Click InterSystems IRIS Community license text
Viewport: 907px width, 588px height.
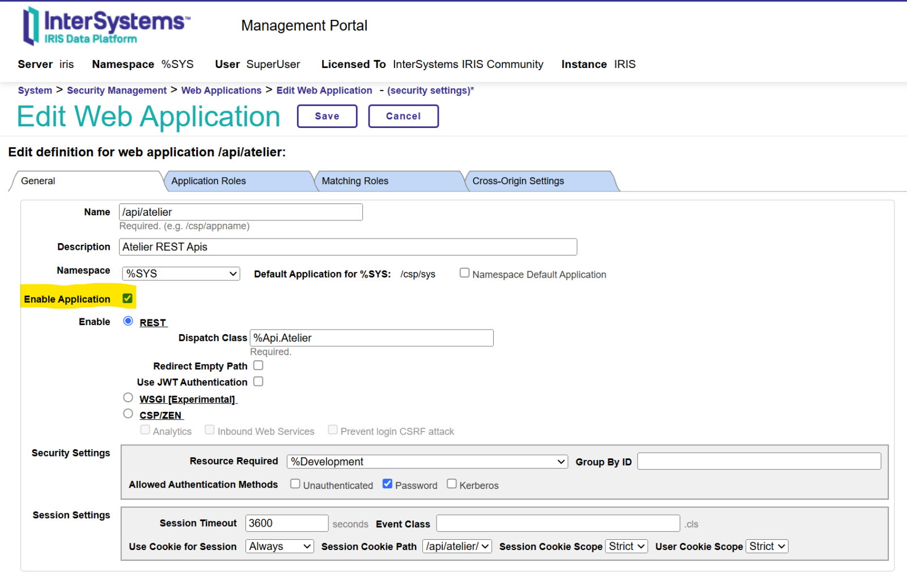pyautogui.click(x=468, y=64)
